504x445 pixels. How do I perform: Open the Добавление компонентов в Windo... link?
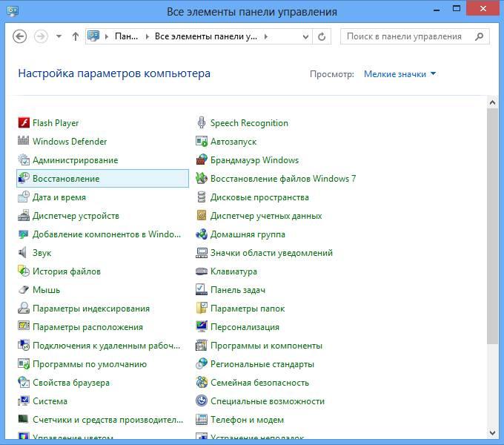coord(107,234)
